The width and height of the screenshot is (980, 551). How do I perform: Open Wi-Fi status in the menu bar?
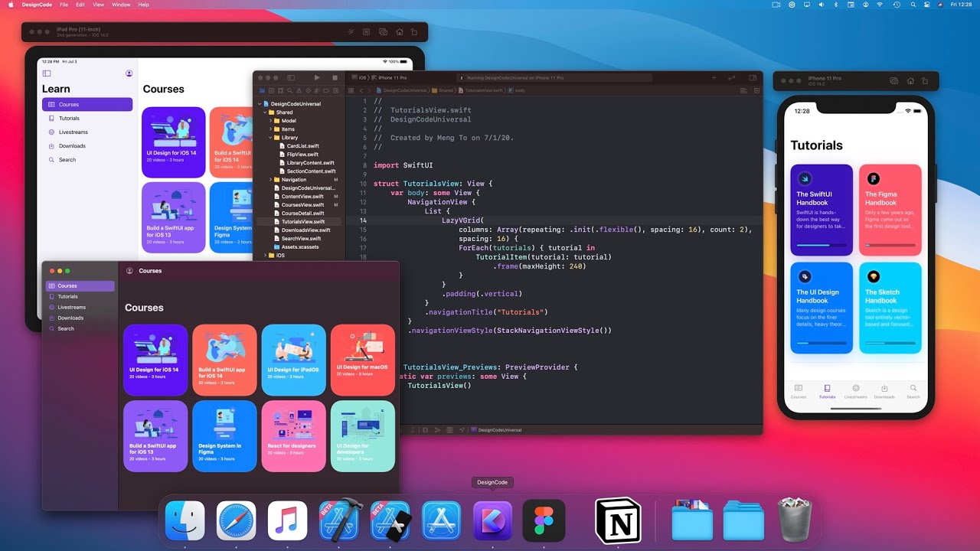(x=880, y=5)
